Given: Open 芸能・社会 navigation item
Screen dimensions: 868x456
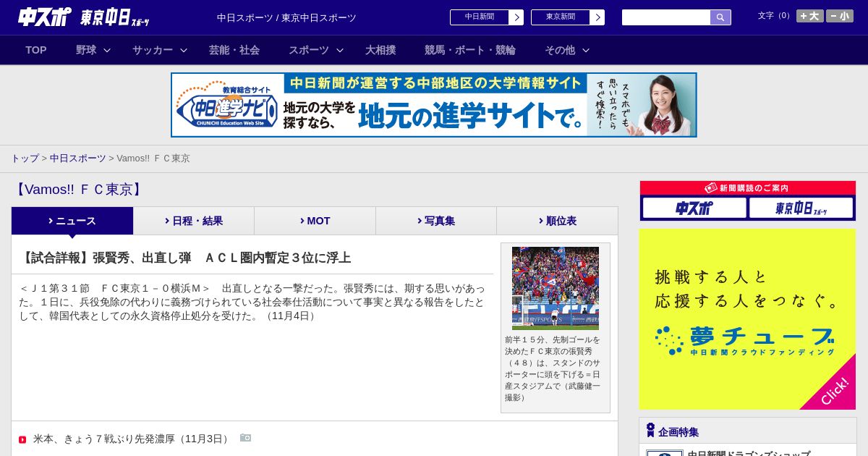Looking at the screenshot, I should point(234,50).
